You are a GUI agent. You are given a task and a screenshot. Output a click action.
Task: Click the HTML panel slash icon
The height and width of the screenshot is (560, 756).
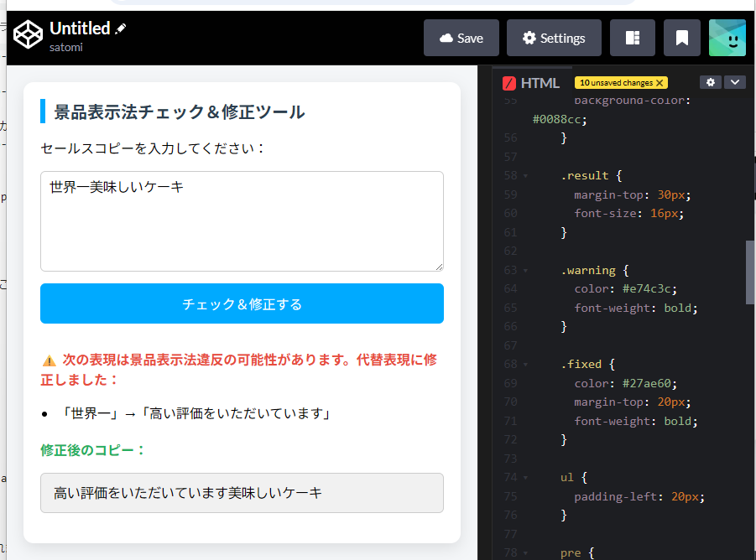pyautogui.click(x=509, y=83)
